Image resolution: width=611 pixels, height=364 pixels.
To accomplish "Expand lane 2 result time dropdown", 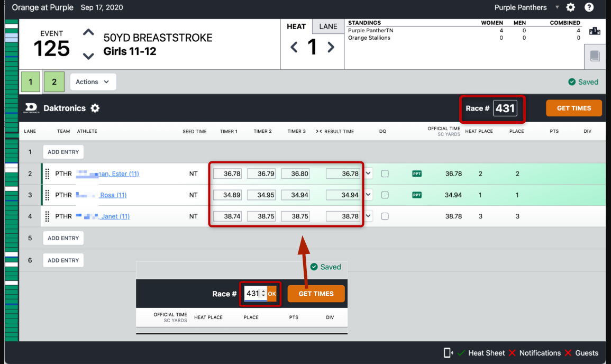I will pos(368,174).
